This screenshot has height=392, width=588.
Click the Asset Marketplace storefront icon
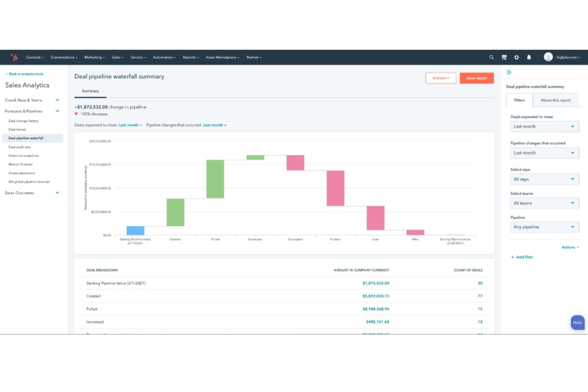pyautogui.click(x=504, y=57)
